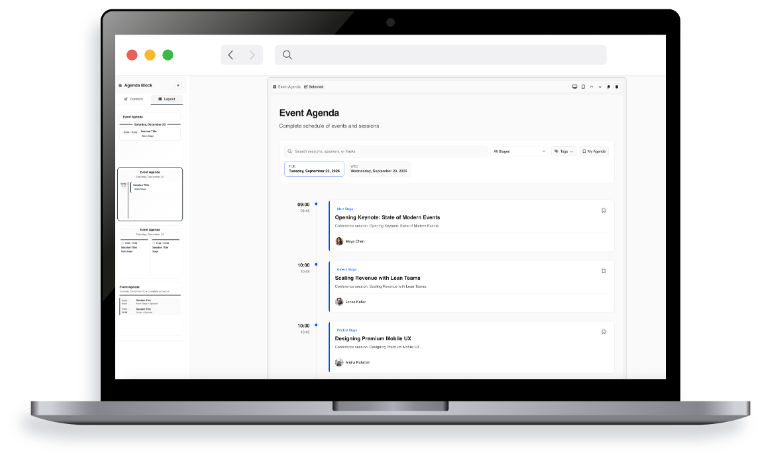
Task: Click the magnifier icon in the browser bar
Action: pos(287,55)
